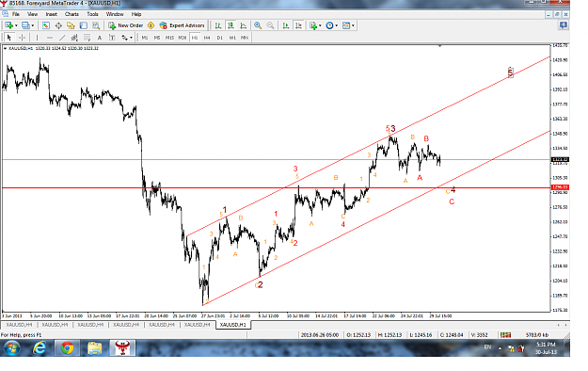Viewport: 588px width, 371px height.
Task: Switch timeframe to M5
Action: [157, 38]
